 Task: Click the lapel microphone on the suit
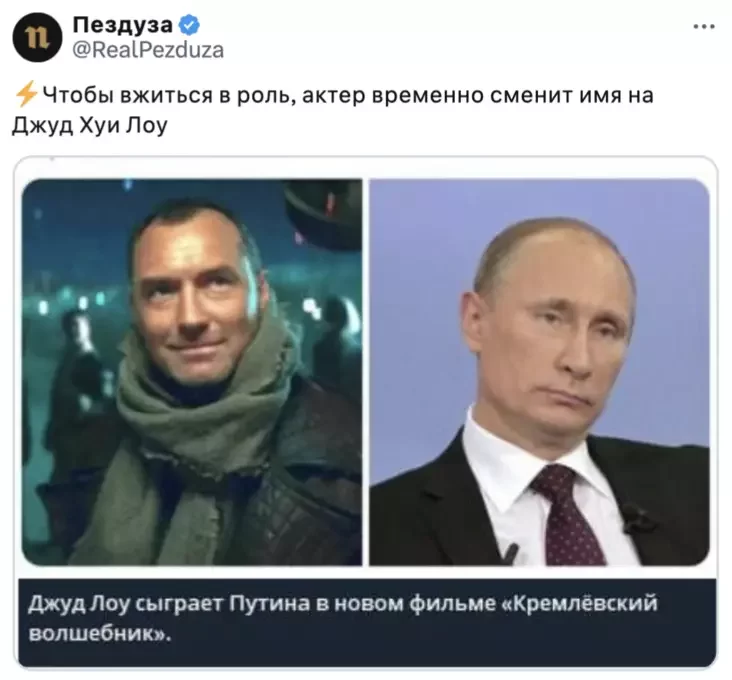(x=638, y=518)
